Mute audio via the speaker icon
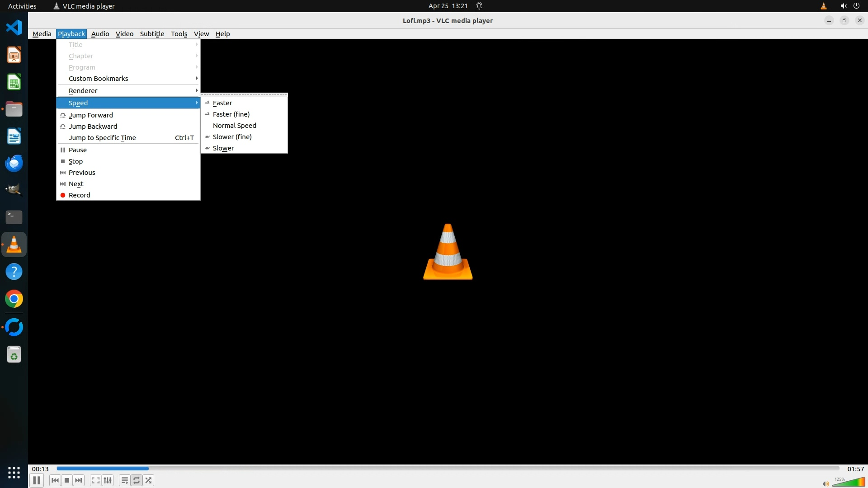 point(826,483)
